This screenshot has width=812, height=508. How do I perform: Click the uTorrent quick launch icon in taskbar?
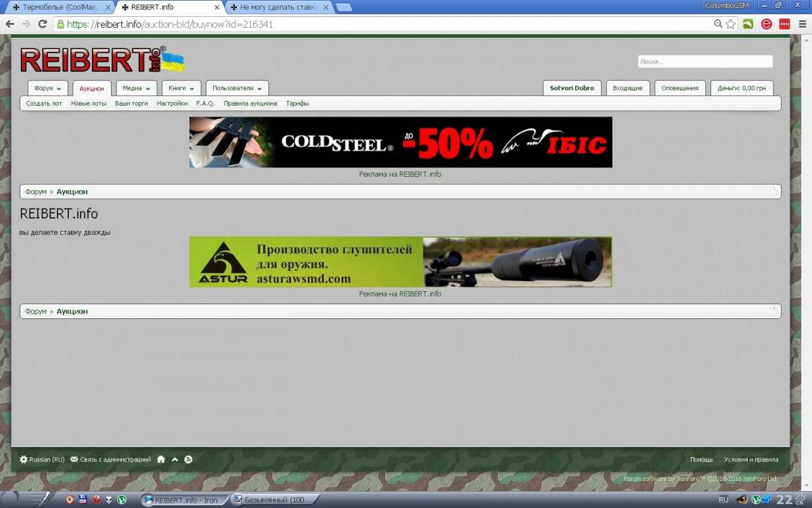point(122,500)
